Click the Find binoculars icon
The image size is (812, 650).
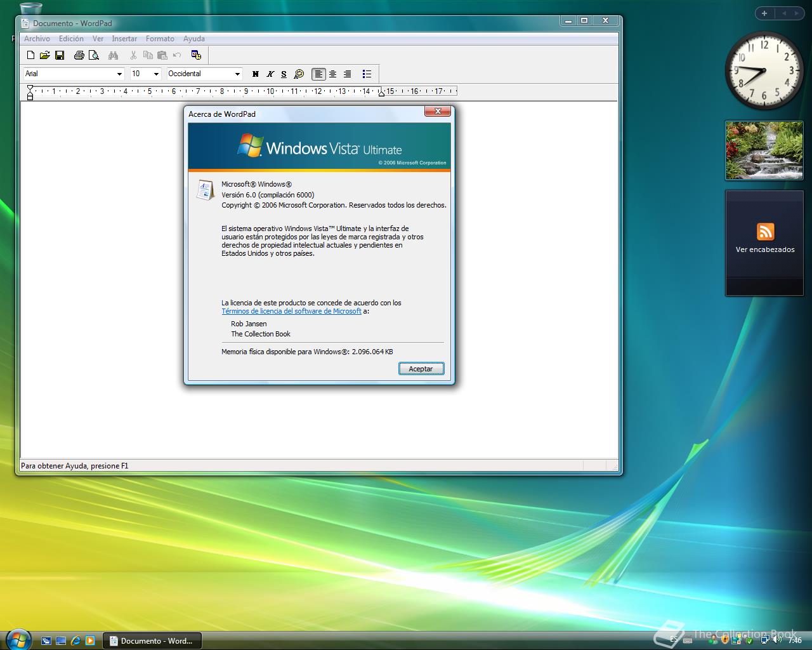tap(113, 55)
